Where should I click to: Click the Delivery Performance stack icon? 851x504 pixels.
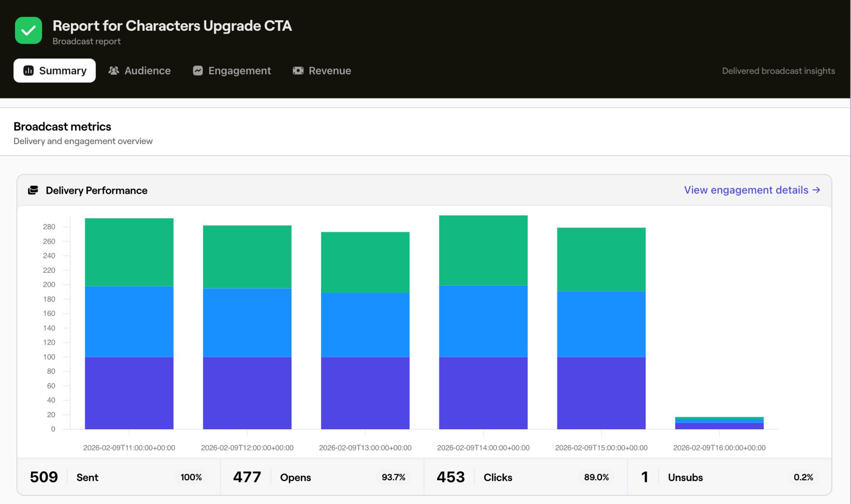33,190
